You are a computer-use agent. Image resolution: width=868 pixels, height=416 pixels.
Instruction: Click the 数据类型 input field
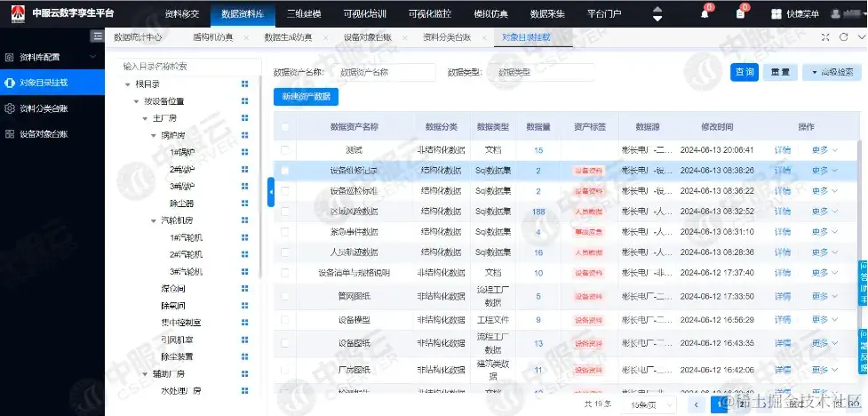[540, 72]
